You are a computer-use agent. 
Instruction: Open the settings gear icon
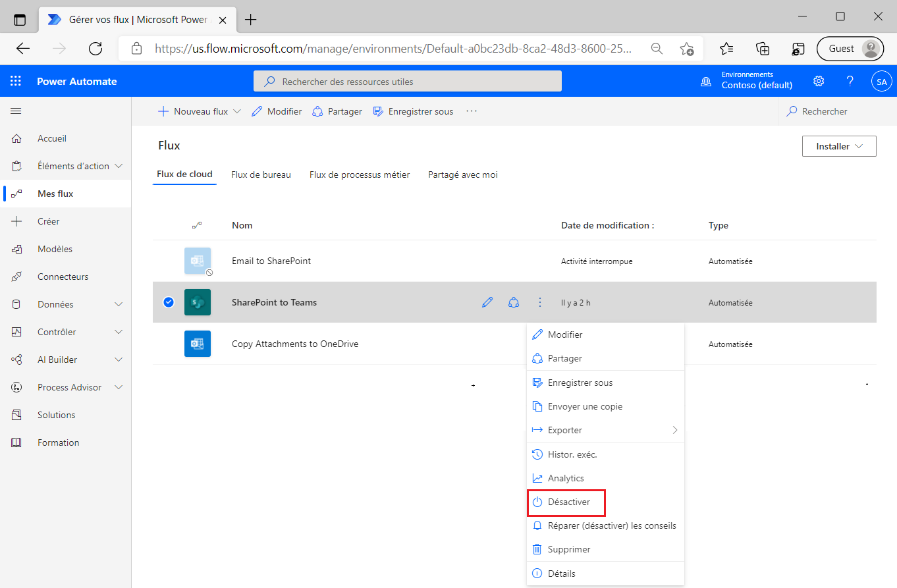[819, 81]
